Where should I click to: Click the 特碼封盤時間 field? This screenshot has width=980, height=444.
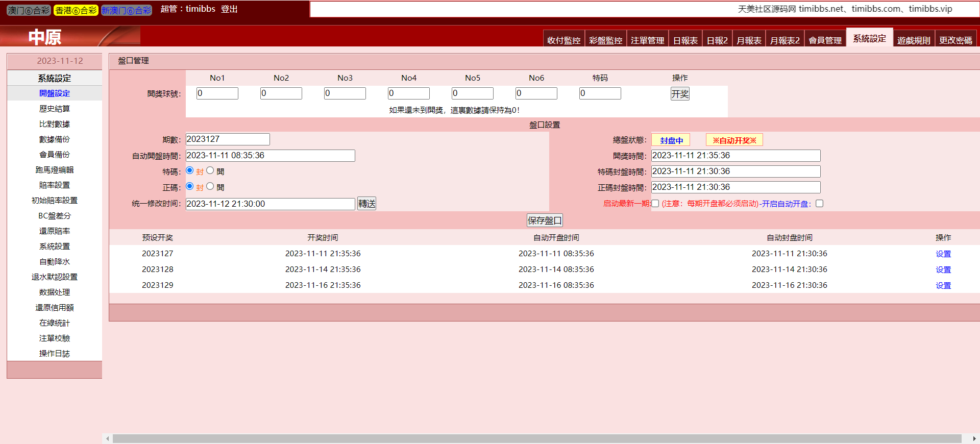[x=736, y=171]
